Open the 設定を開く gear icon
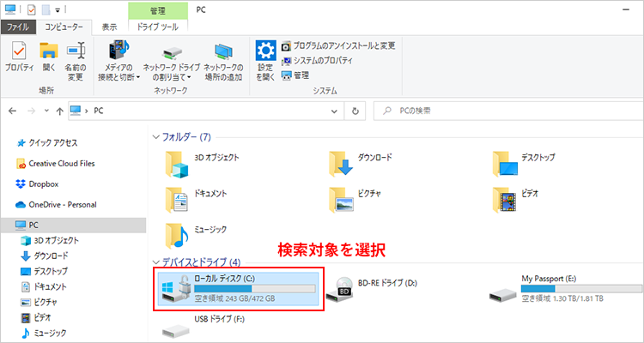644x343 pixels. click(265, 58)
